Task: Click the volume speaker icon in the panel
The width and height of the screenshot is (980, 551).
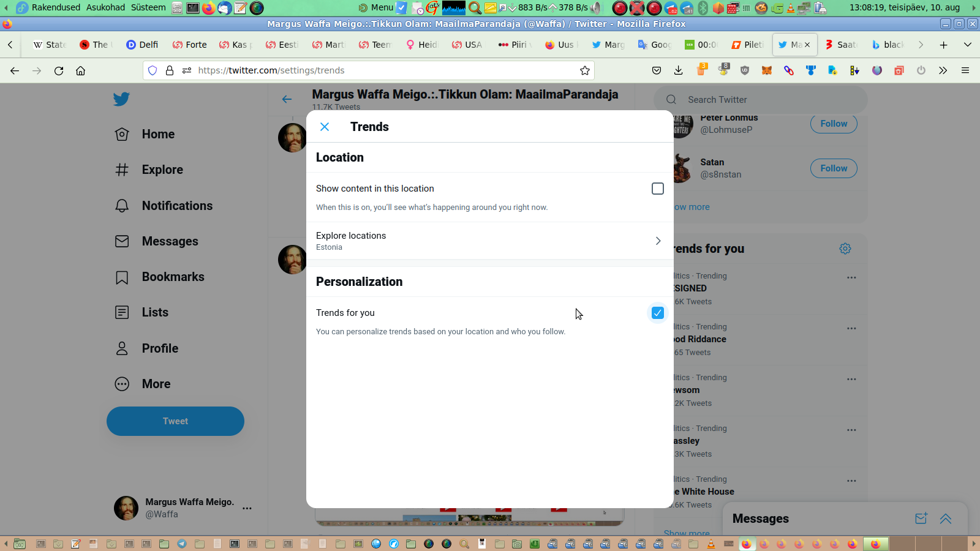Action: (x=595, y=8)
